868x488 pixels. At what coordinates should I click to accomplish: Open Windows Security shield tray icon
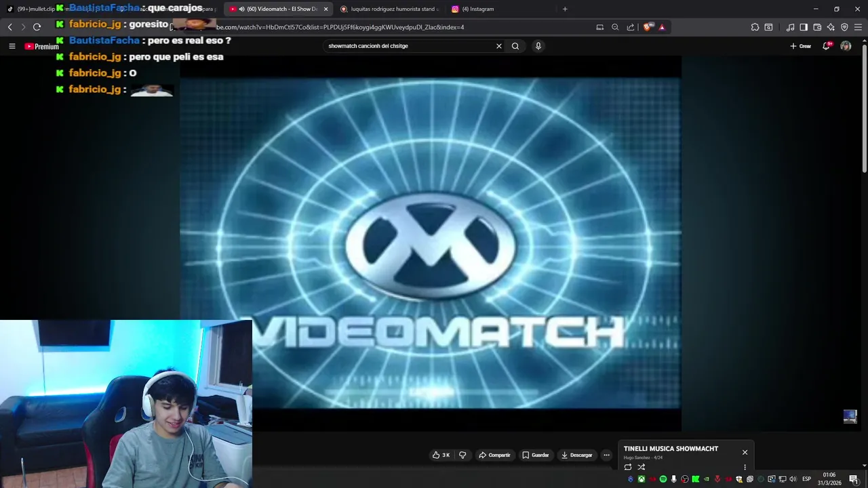pos(739,479)
